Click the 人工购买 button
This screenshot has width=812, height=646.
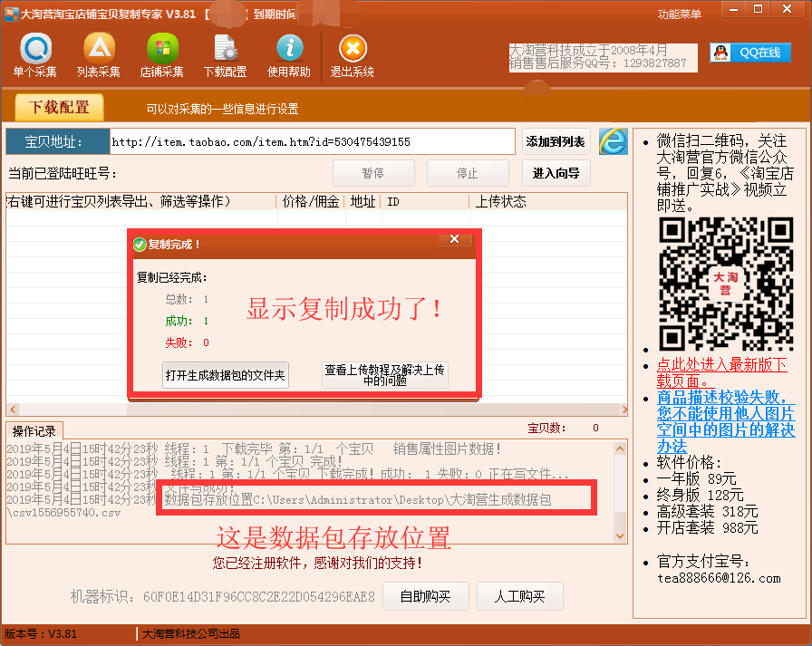(x=520, y=596)
